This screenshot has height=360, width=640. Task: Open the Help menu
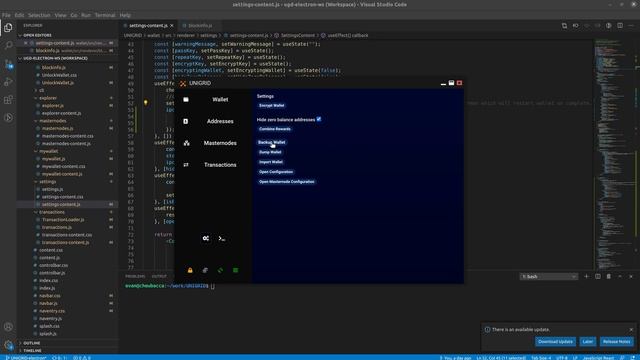coord(125,15)
